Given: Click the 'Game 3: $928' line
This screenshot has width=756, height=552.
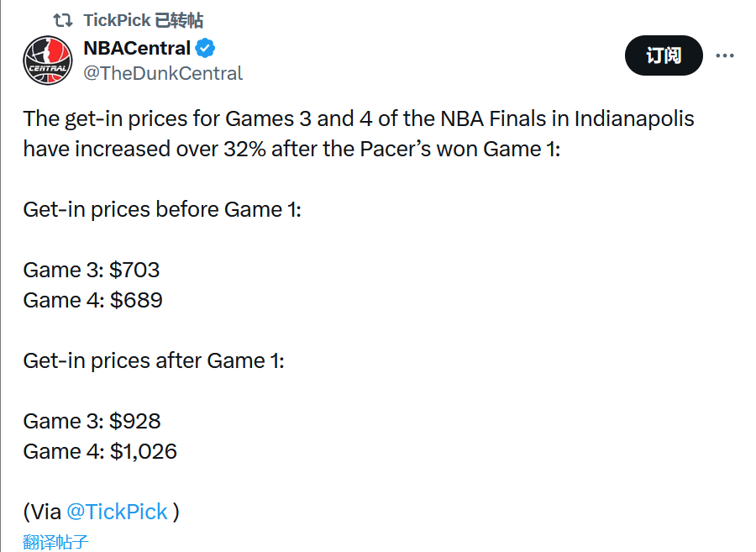Looking at the screenshot, I should point(92,422).
